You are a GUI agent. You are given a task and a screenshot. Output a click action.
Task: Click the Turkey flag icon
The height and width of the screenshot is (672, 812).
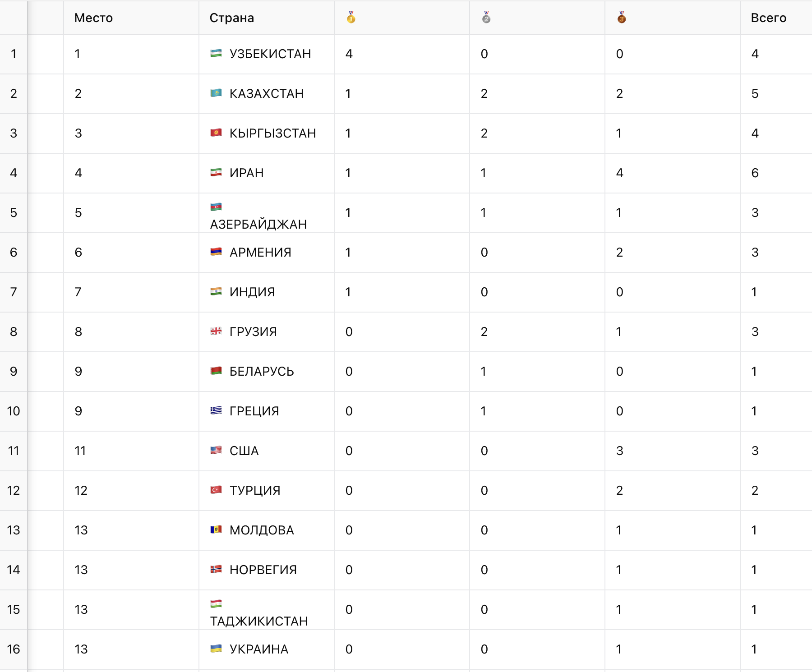216,490
